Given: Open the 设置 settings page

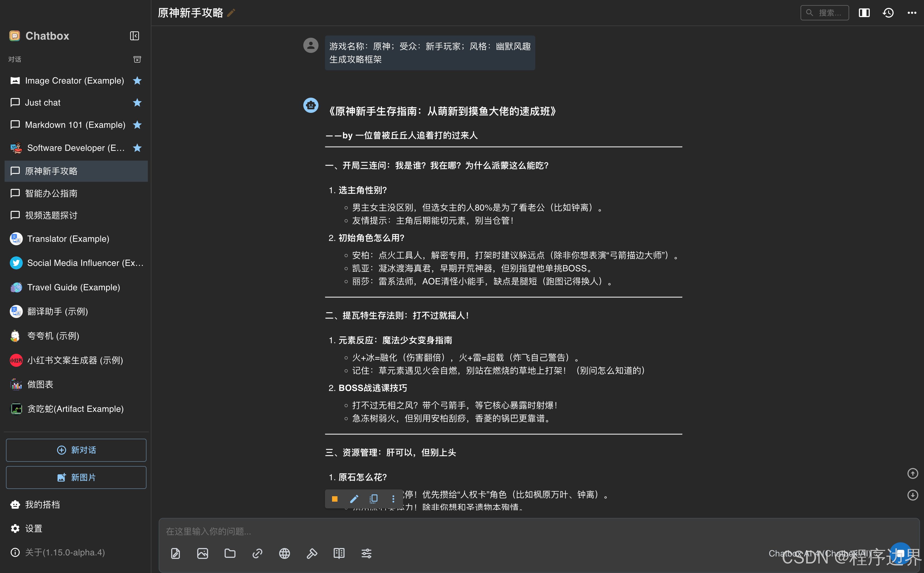Looking at the screenshot, I should (x=76, y=529).
